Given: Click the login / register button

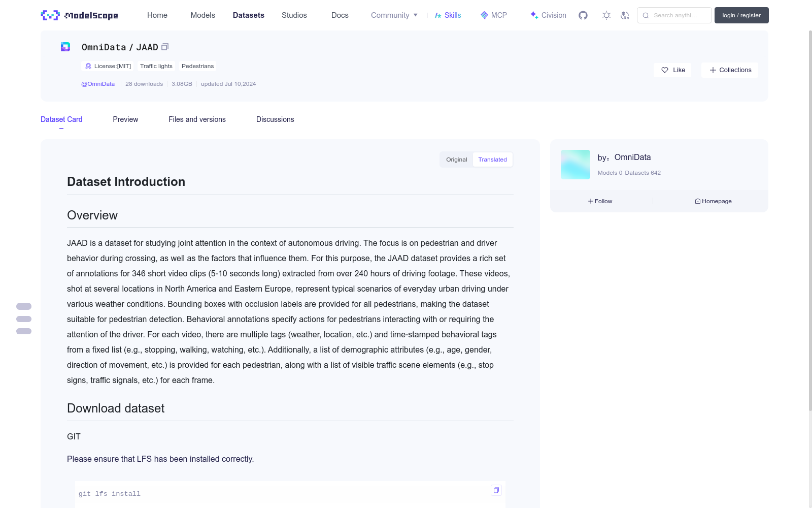Looking at the screenshot, I should [x=741, y=15].
